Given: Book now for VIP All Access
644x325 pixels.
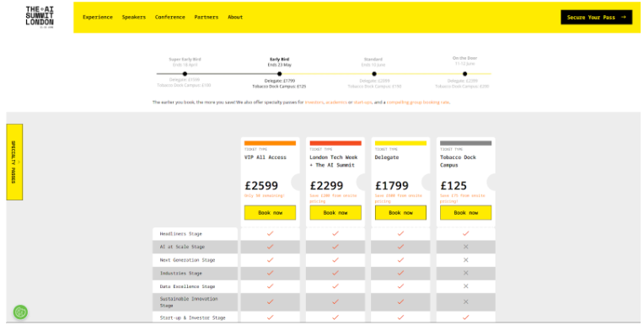Looking at the screenshot, I should coord(270,212).
